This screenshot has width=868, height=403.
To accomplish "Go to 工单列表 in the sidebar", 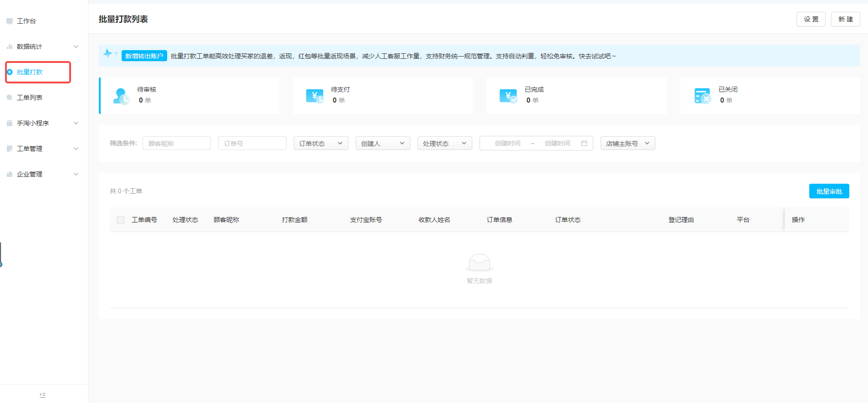I will coord(30,98).
